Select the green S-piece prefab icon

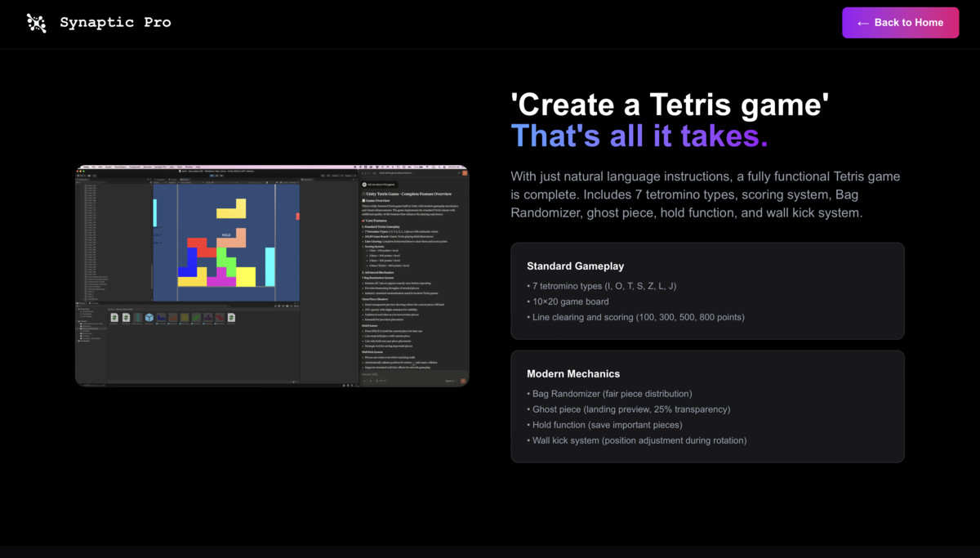pos(197,317)
